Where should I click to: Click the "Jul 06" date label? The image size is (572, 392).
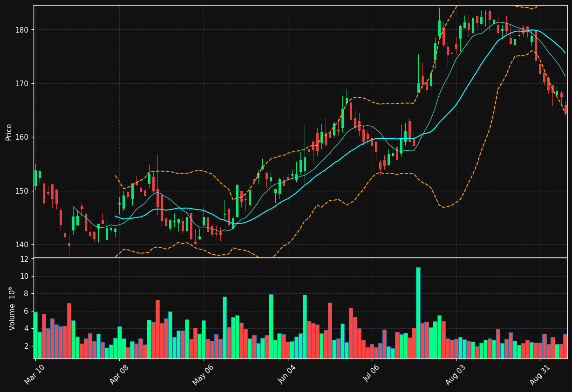(x=372, y=374)
